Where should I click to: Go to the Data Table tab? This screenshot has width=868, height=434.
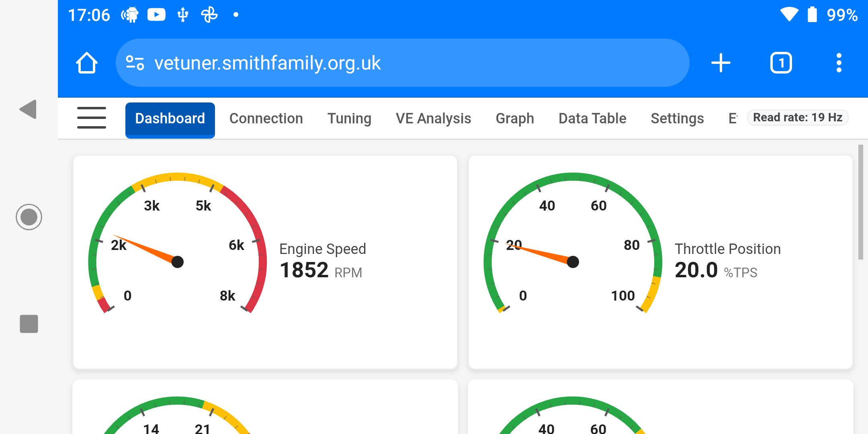pyautogui.click(x=592, y=119)
